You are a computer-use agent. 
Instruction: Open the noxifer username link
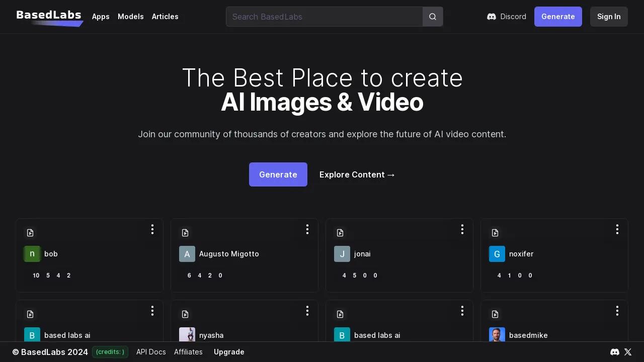(x=521, y=254)
